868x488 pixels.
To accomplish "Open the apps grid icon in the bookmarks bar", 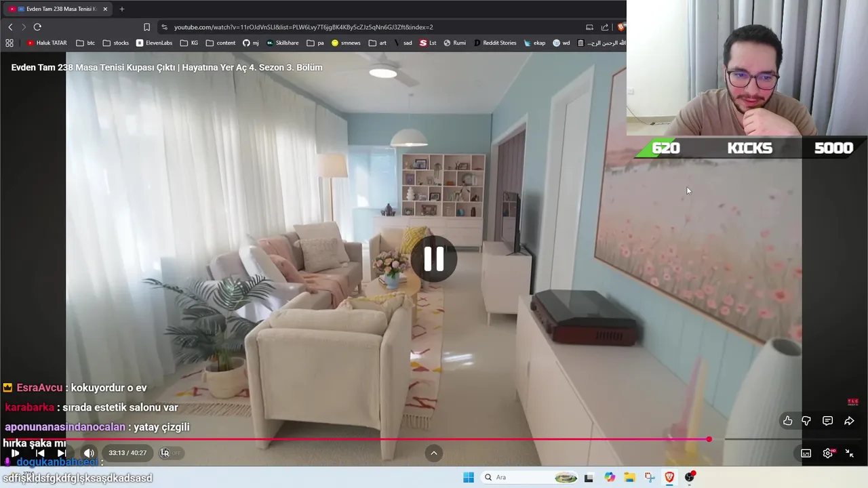I will (x=9, y=43).
